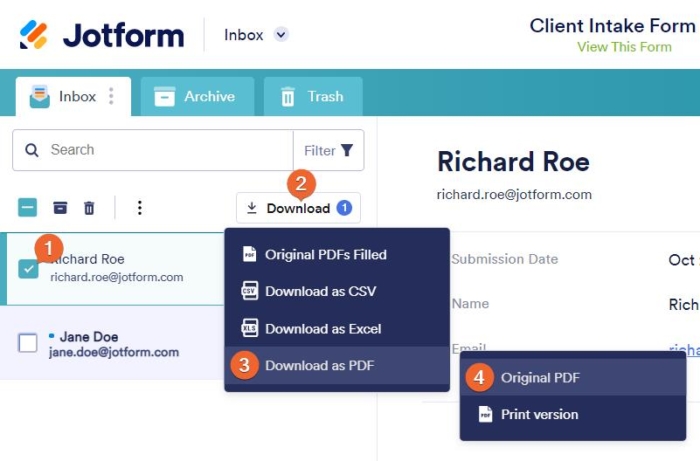Switch to the Archive tab

pos(197,96)
